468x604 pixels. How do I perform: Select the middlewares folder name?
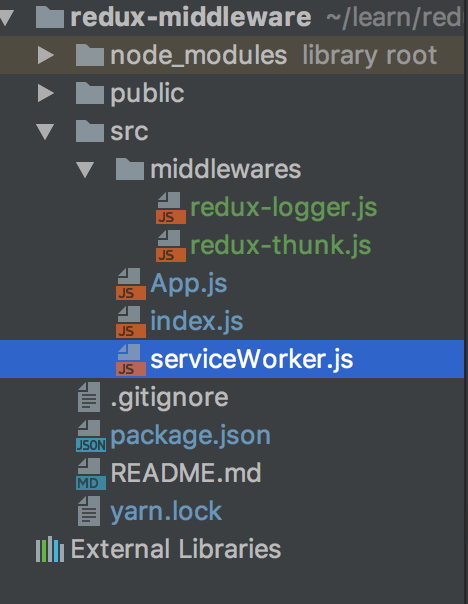pos(226,169)
